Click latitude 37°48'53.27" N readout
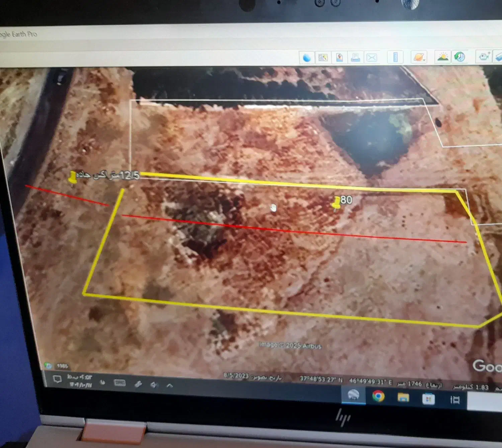Viewport: 502px width, 448px height. (321, 379)
